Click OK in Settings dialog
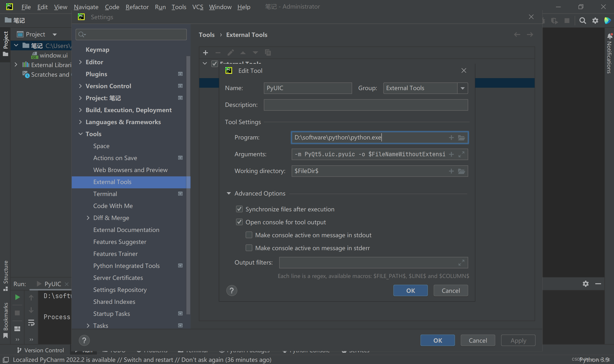Viewport: 614px width, 364px height. 437,341
